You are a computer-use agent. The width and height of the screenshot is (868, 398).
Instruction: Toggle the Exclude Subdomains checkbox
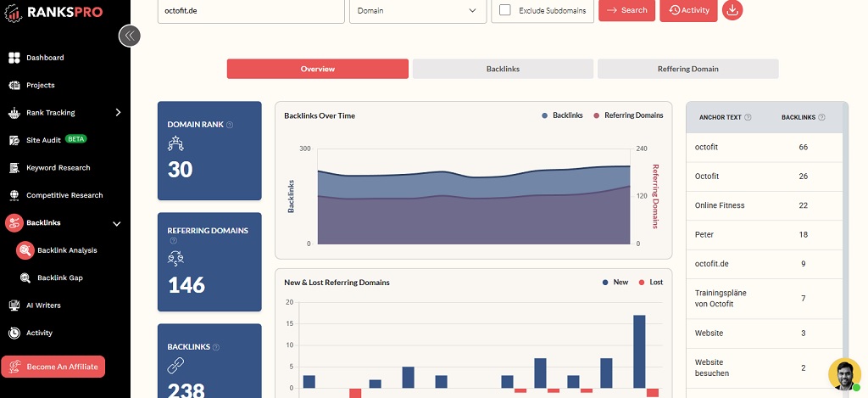coord(505,10)
